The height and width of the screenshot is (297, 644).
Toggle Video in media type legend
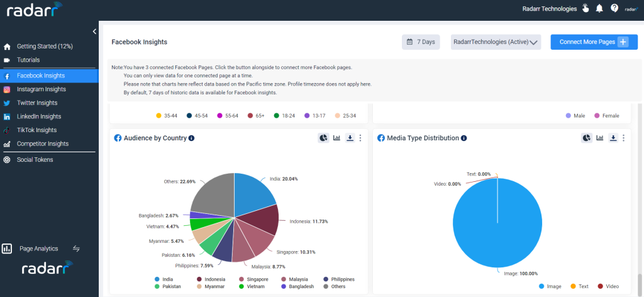coord(608,286)
